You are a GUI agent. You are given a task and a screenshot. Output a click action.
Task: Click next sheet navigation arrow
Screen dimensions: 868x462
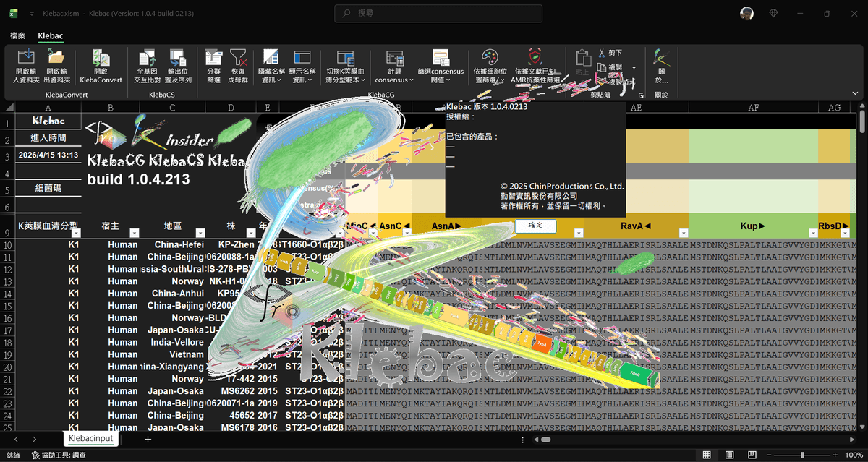(35, 439)
